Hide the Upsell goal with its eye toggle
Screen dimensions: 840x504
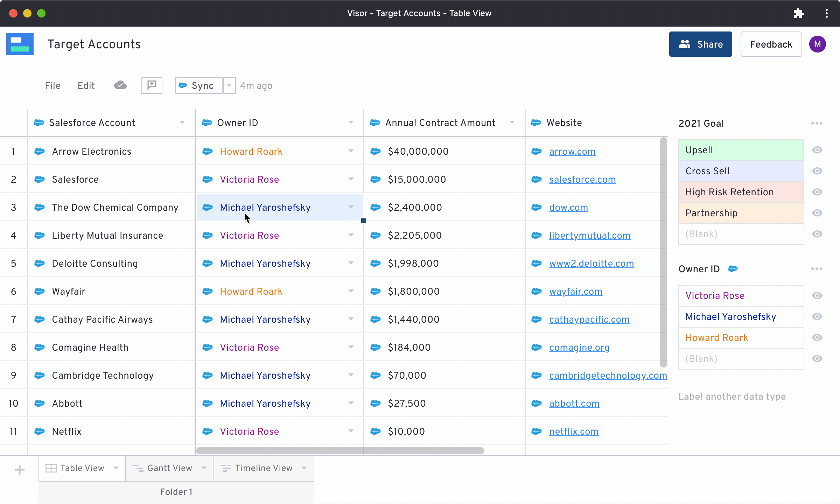[817, 150]
